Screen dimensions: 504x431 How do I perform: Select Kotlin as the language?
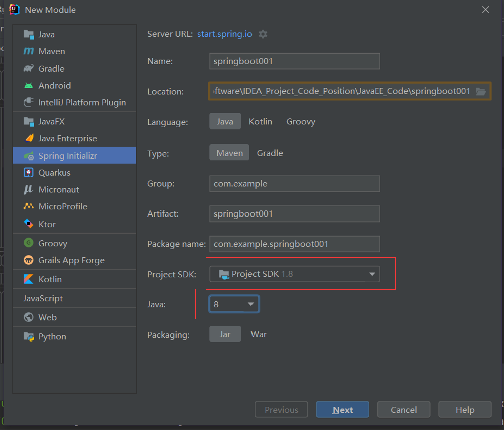coord(261,121)
